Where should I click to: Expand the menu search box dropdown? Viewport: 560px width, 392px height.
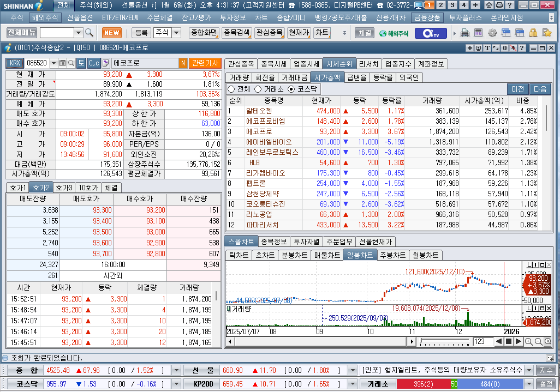pyautogui.click(x=79, y=33)
